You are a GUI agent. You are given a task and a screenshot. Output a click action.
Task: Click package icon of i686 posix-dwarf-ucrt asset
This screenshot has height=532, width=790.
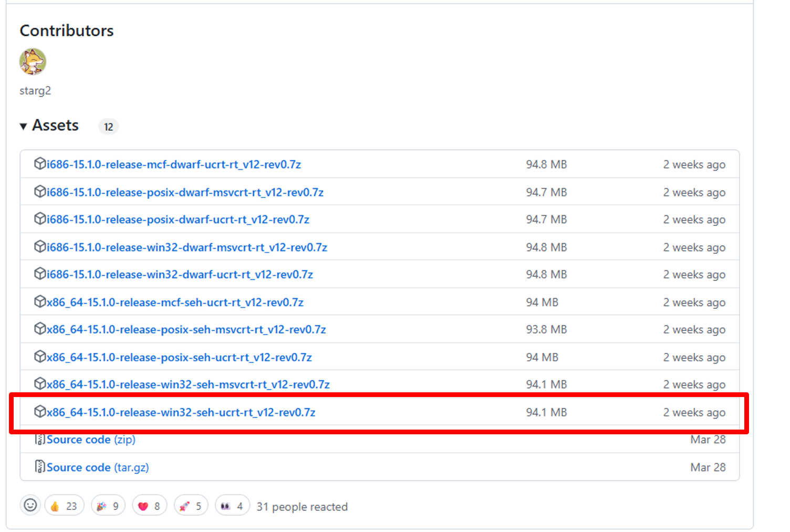pyautogui.click(x=40, y=219)
